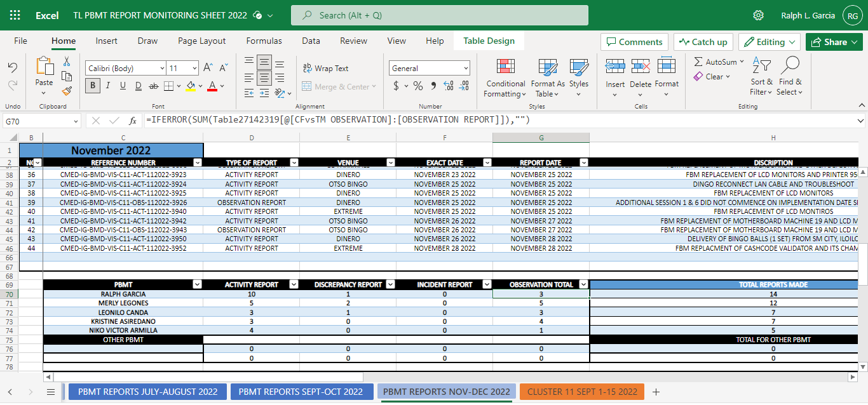This screenshot has height=405, width=868.
Task: Open PBMT REPORTS SEPT-OCT 2022 sheet tab
Action: click(301, 392)
